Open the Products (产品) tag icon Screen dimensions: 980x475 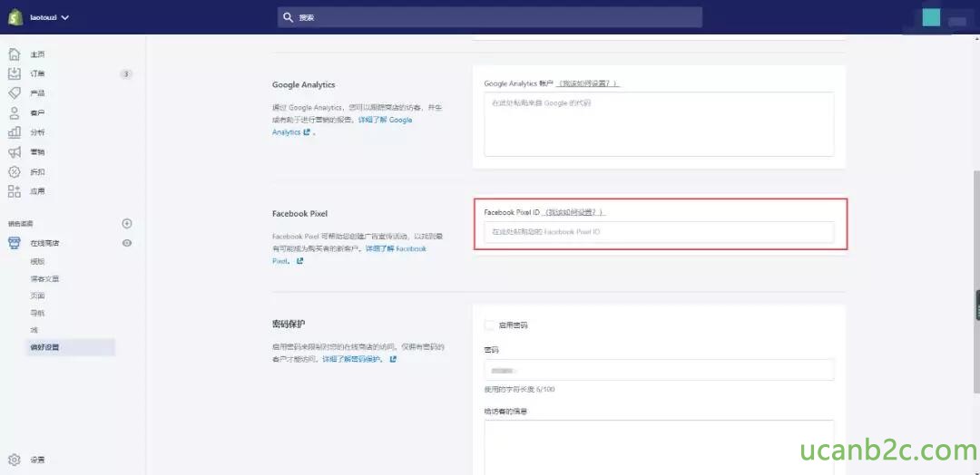click(14, 93)
